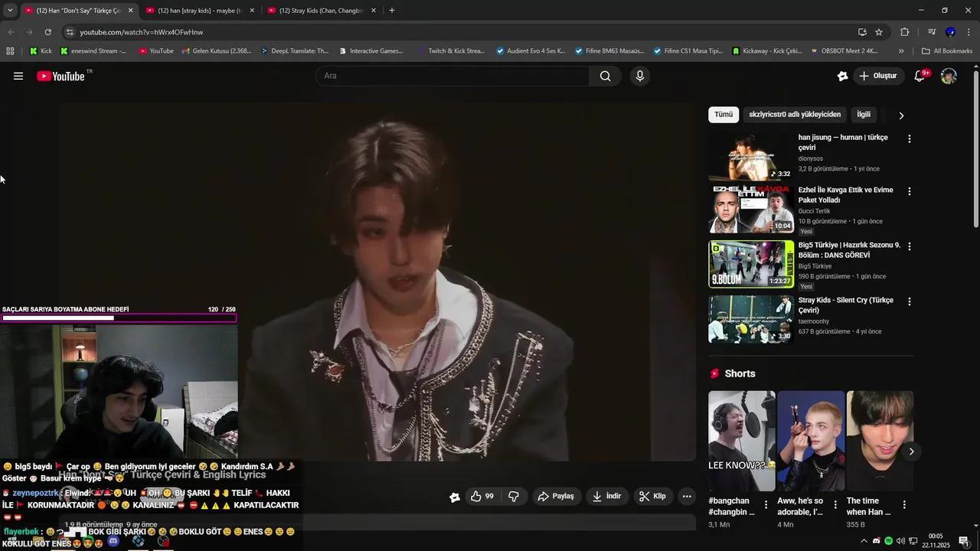The image size is (980, 551).
Task: Open more actions ellipsis under video
Action: [x=687, y=496]
